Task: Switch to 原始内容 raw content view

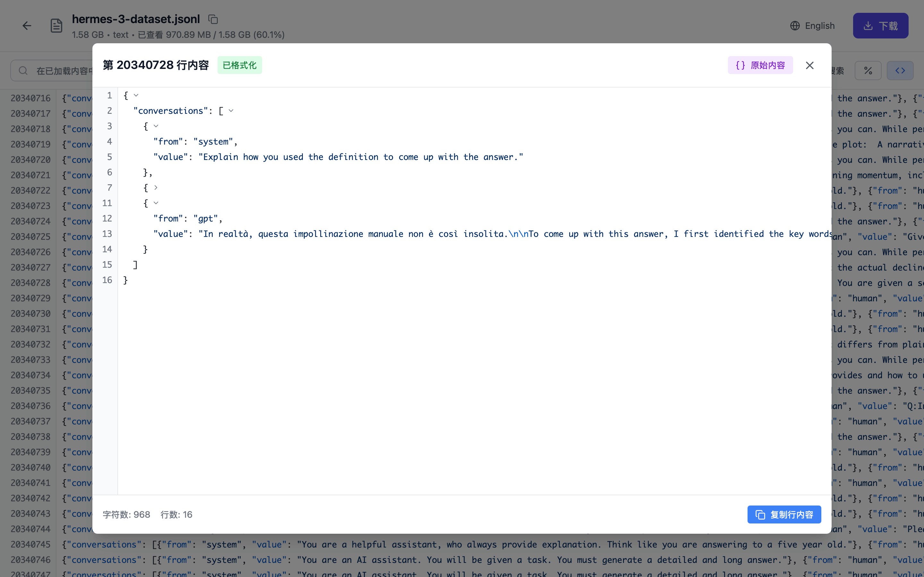Action: [x=760, y=65]
